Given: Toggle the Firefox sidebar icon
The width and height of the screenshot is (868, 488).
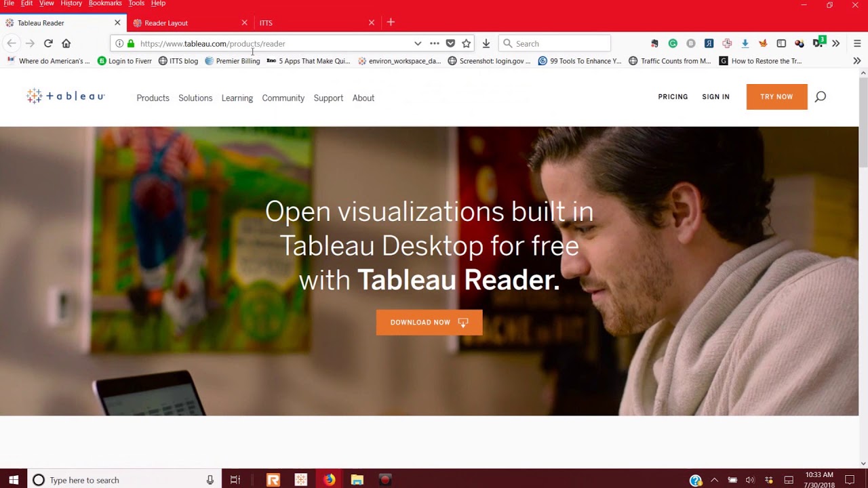Looking at the screenshot, I should tap(781, 43).
